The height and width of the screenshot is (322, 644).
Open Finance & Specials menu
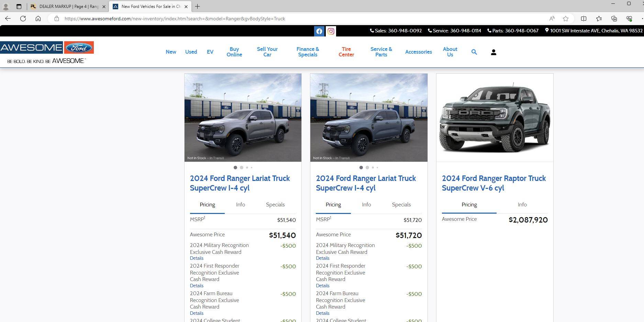(308, 52)
